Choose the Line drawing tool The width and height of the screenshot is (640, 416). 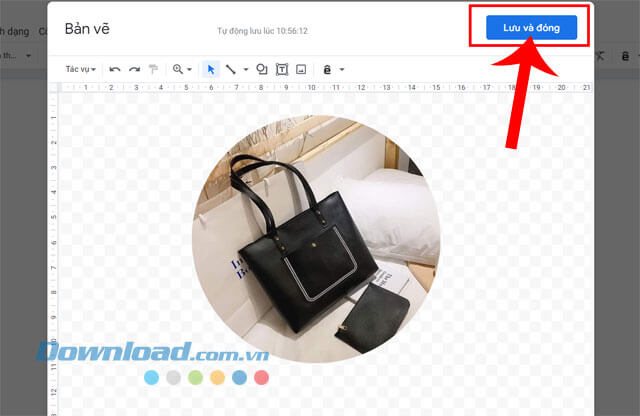click(231, 69)
